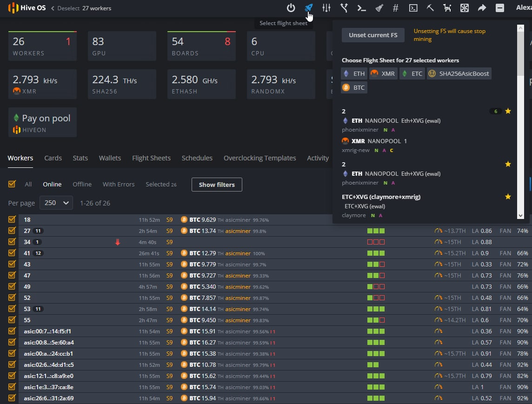Uncheck the checkbox for worker 18
The height and width of the screenshot is (404, 532).
click(x=12, y=219)
